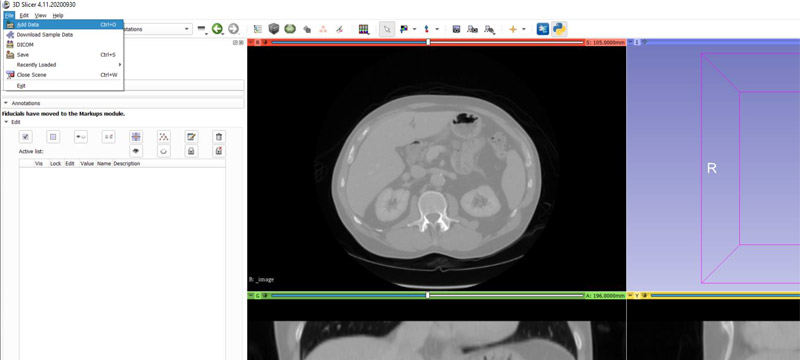Go back to previous module with green arrow
The image size is (800, 360).
(217, 29)
